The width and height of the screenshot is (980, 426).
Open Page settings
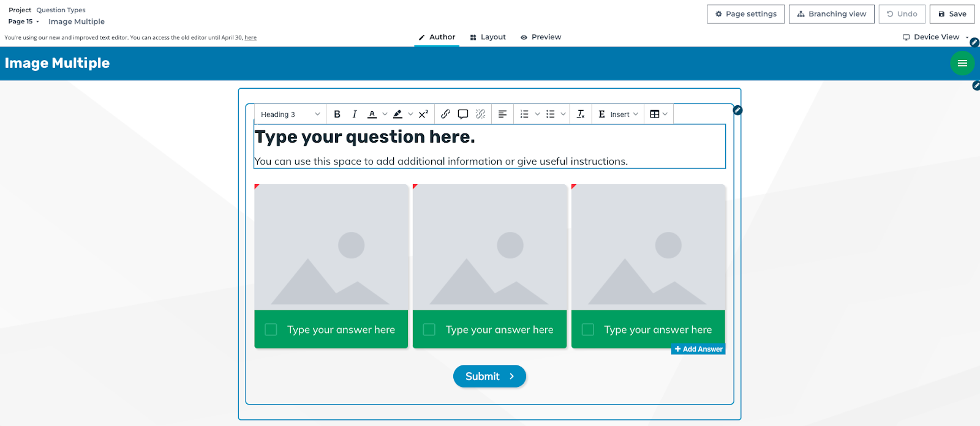tap(745, 14)
